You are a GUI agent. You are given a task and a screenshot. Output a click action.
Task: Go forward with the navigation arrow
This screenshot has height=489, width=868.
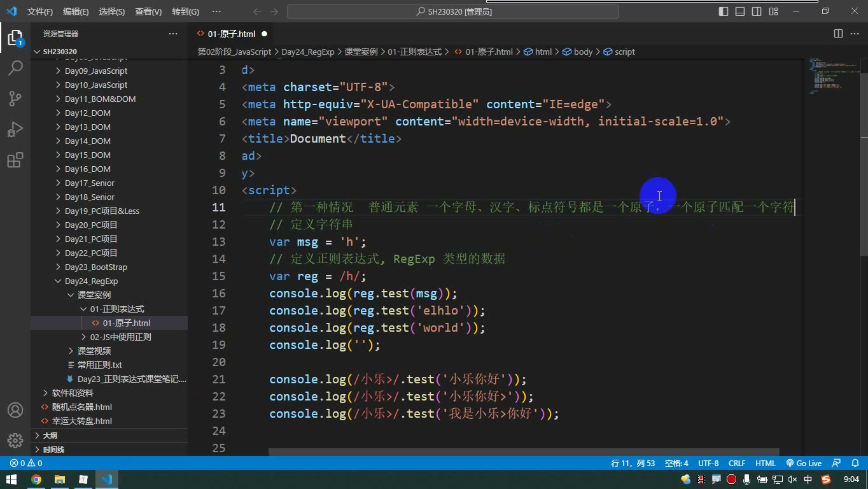(x=276, y=11)
